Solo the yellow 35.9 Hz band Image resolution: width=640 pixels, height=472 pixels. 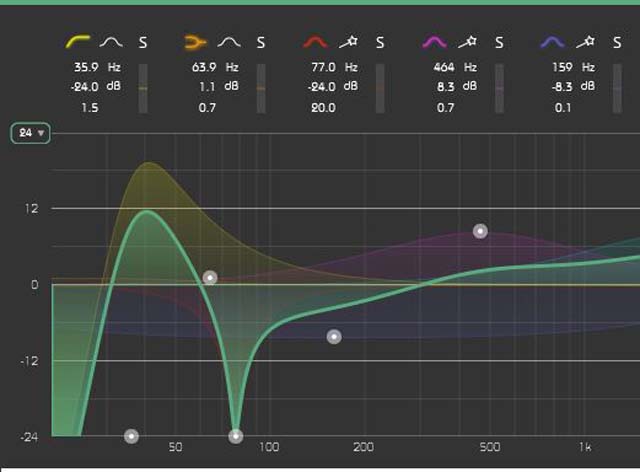(143, 42)
